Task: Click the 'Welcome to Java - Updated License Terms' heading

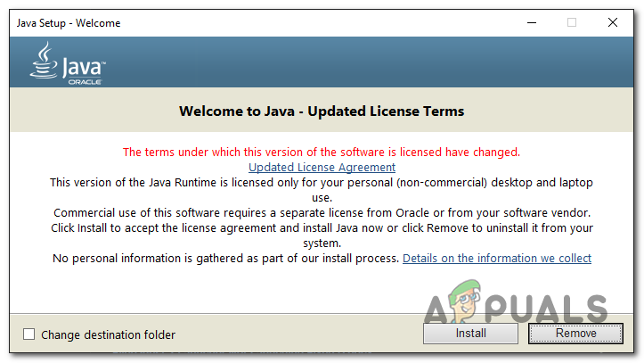Action: 322,111
